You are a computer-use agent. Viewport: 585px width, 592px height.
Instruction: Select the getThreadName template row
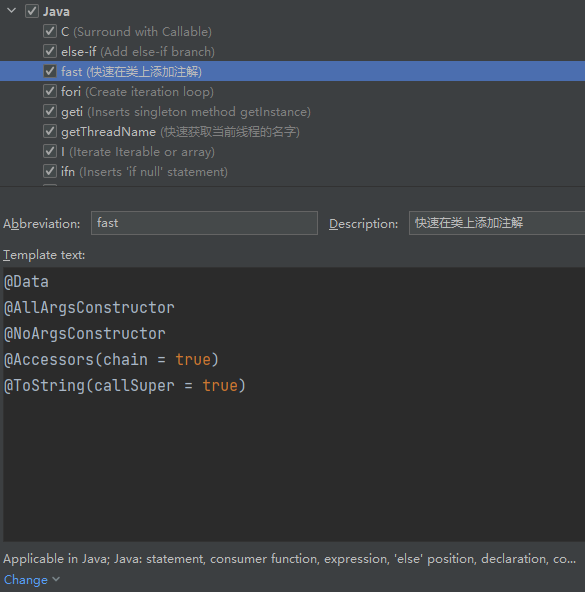292,131
